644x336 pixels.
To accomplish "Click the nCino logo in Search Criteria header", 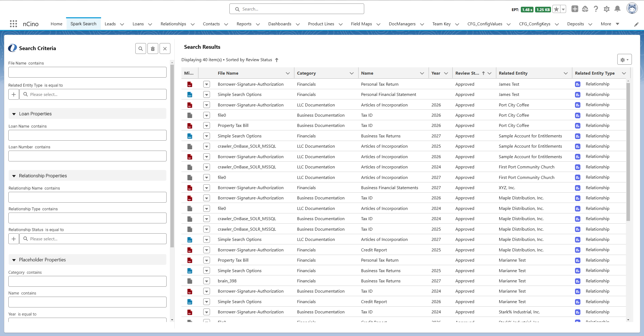I will pyautogui.click(x=12, y=48).
